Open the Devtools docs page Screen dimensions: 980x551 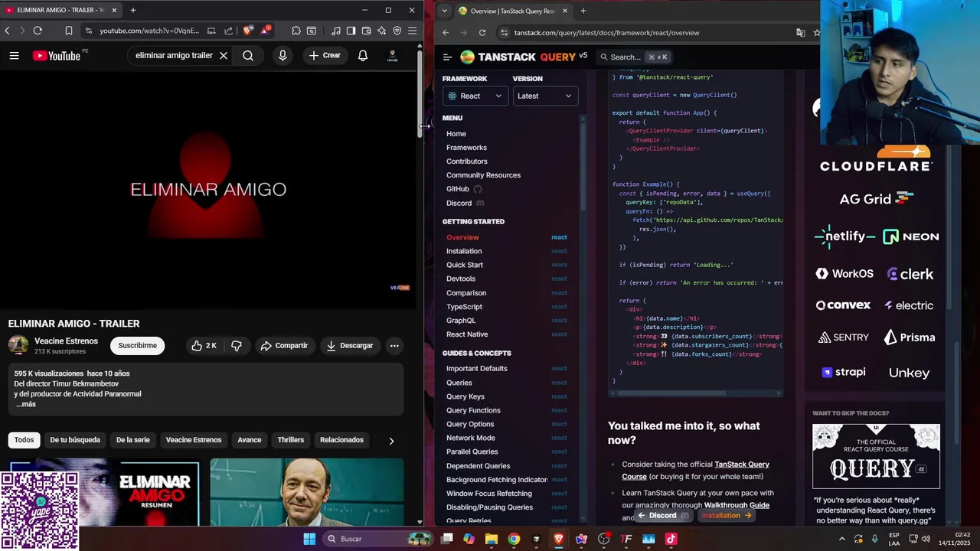pyautogui.click(x=461, y=279)
